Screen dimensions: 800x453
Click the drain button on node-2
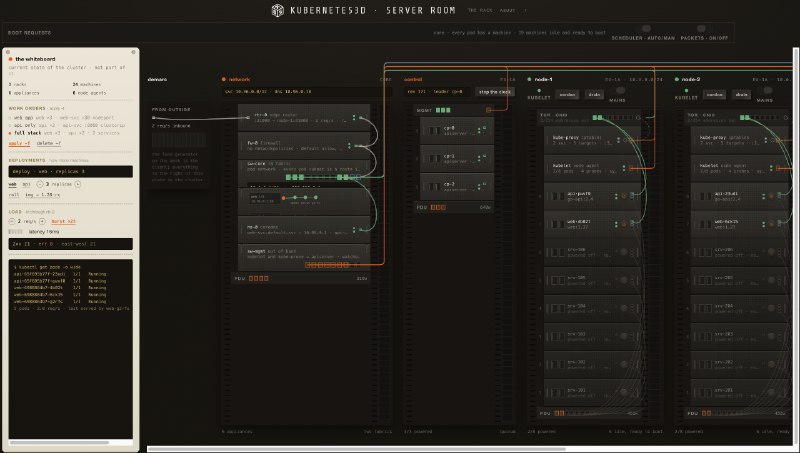pos(741,94)
